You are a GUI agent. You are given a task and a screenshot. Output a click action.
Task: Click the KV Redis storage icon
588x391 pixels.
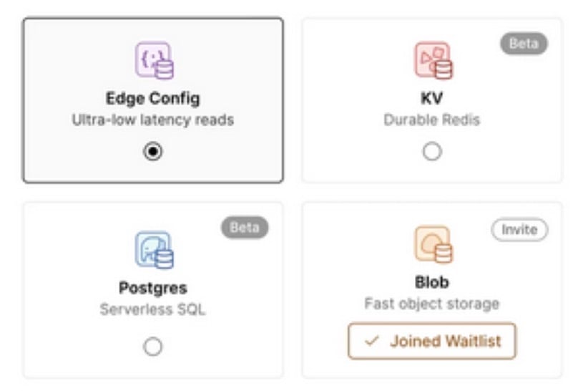coord(433,60)
